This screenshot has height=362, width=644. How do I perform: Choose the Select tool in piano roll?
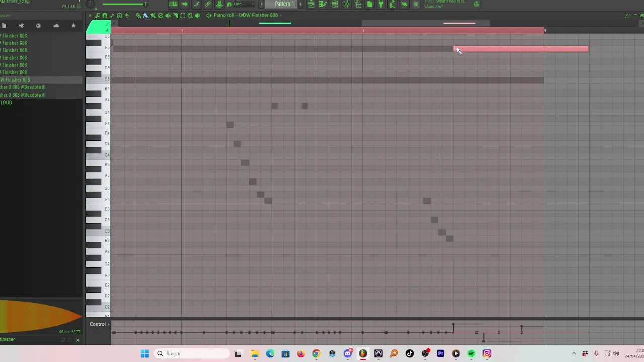(183, 15)
